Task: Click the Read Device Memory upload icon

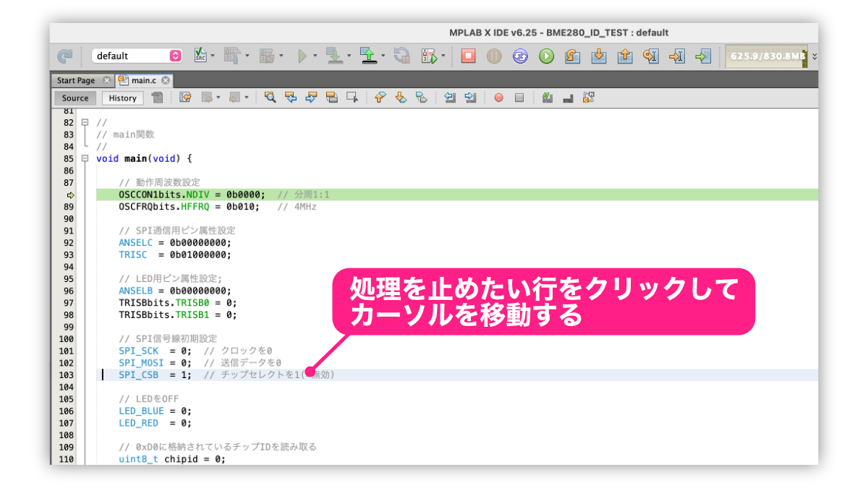Action: click(368, 56)
